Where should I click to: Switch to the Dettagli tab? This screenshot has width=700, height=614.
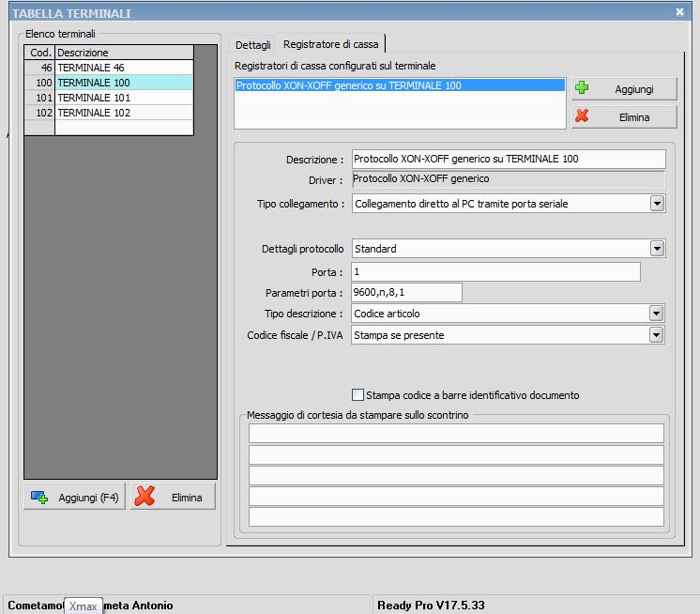[252, 44]
